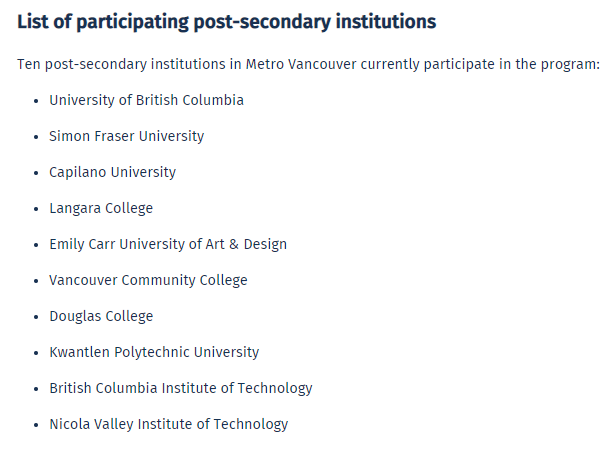Image resolution: width=604 pixels, height=458 pixels.
Task: Click the bullet point before Langara College
Action: [36, 209]
